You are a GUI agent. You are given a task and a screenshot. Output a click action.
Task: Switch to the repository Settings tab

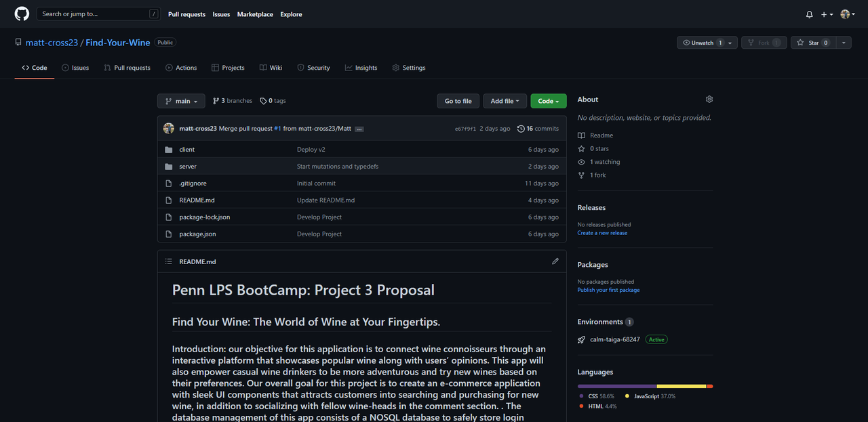coord(409,68)
